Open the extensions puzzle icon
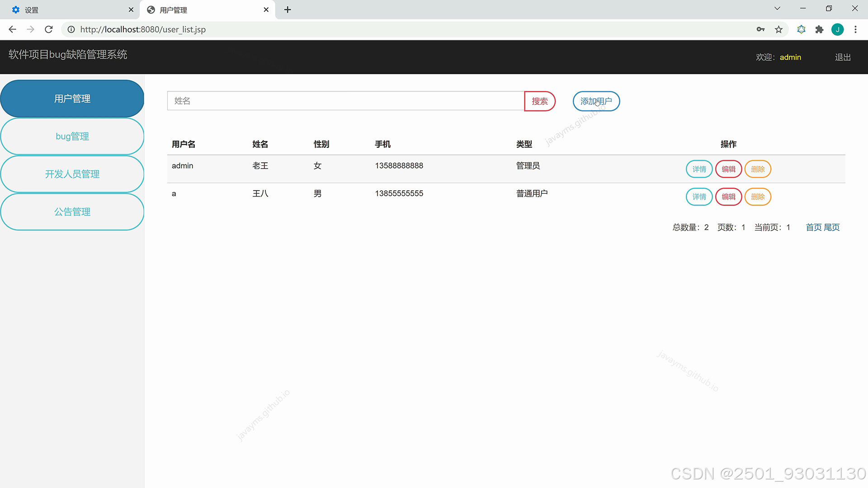868x488 pixels. [819, 29]
